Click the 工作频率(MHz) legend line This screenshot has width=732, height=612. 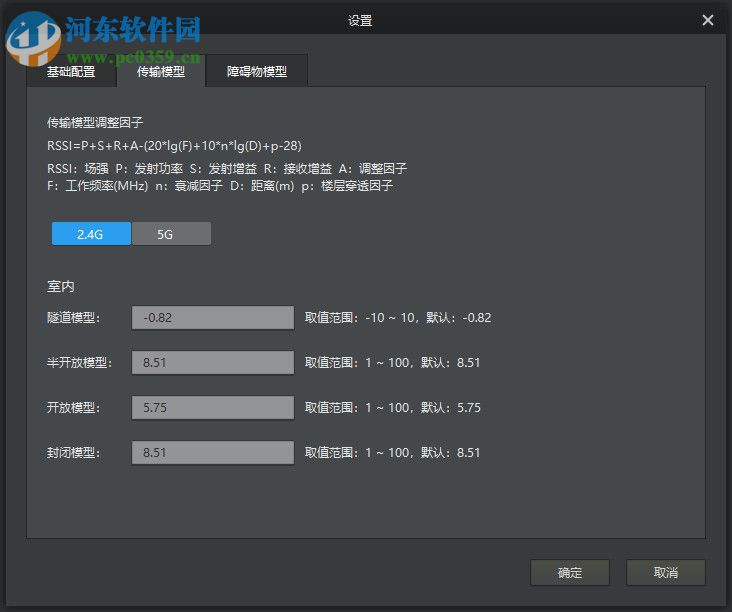tap(220, 186)
